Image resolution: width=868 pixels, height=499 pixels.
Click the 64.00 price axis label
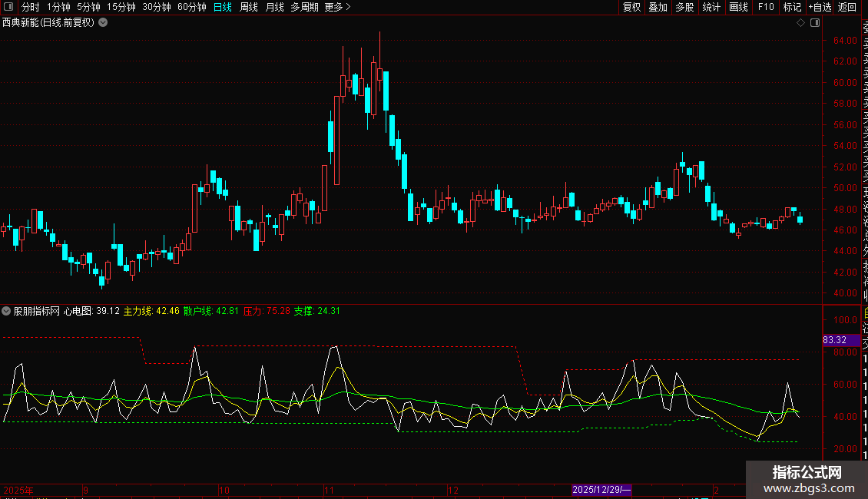(x=845, y=41)
